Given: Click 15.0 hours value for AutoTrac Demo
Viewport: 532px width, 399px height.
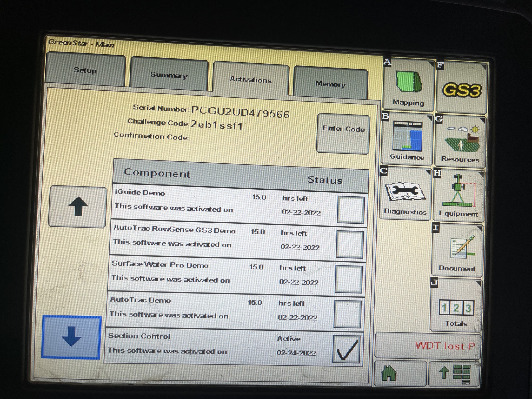Looking at the screenshot, I should coord(255,302).
